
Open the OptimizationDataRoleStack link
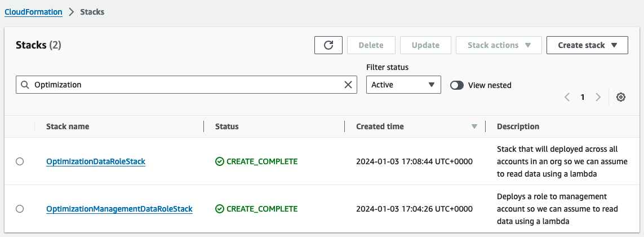coord(96,162)
